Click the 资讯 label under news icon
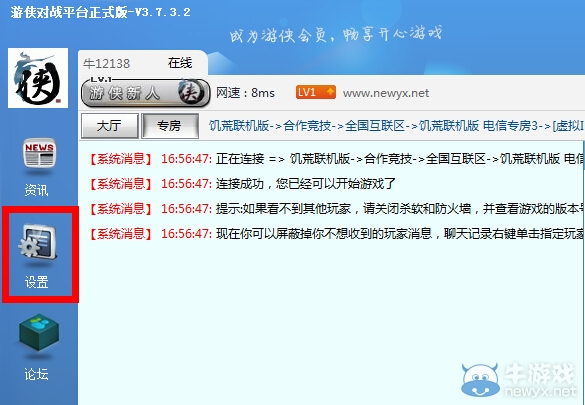This screenshot has width=585, height=405. [x=37, y=190]
